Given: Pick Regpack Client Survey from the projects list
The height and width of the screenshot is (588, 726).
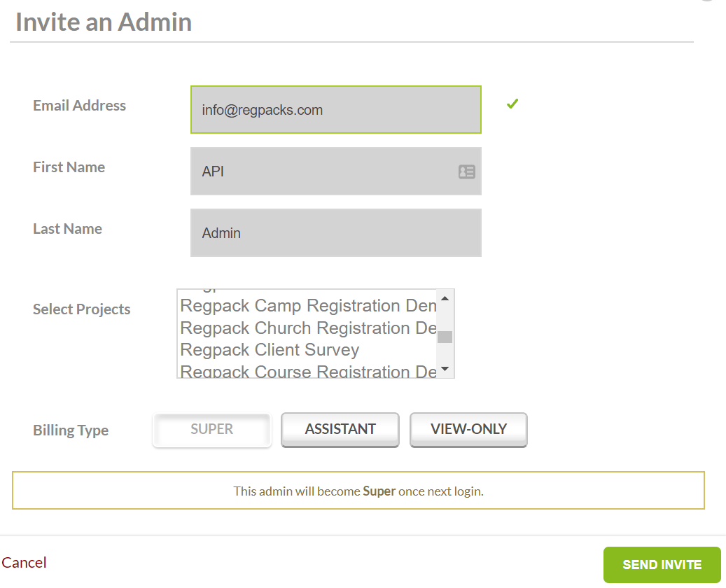Looking at the screenshot, I should (270, 350).
